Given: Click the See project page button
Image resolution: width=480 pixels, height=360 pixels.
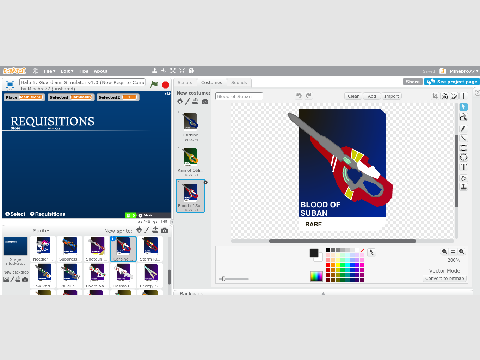Looking at the screenshot, I should pyautogui.click(x=452, y=81).
